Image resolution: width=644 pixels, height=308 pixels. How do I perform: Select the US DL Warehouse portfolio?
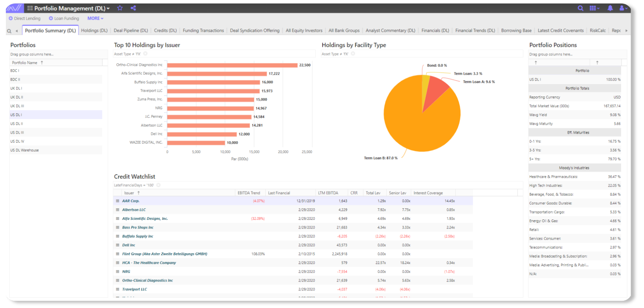point(56,150)
